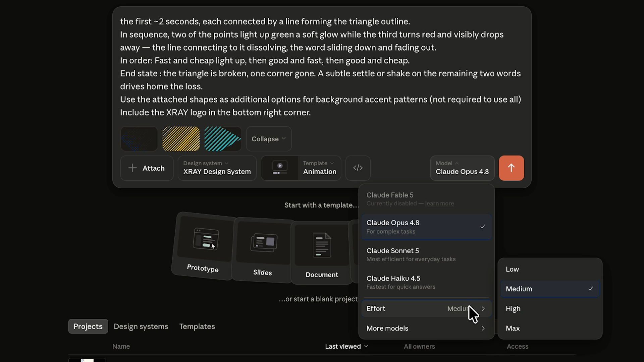Screen dimensions: 644x362
Task: Switch to the Design systems tab
Action: point(141,326)
